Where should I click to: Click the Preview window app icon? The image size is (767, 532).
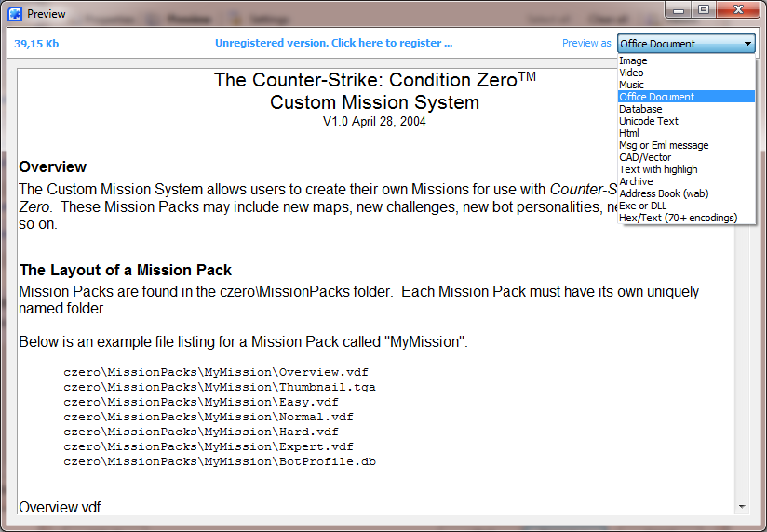(x=14, y=13)
